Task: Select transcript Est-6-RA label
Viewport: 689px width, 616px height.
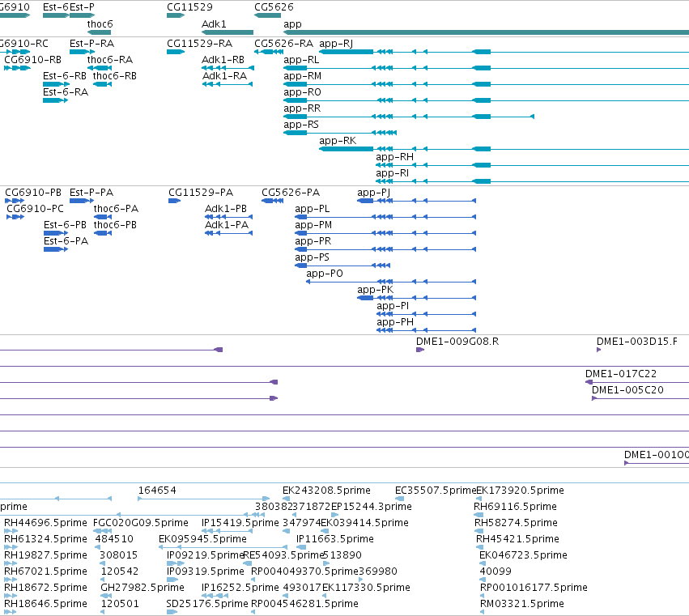Action: [66, 92]
